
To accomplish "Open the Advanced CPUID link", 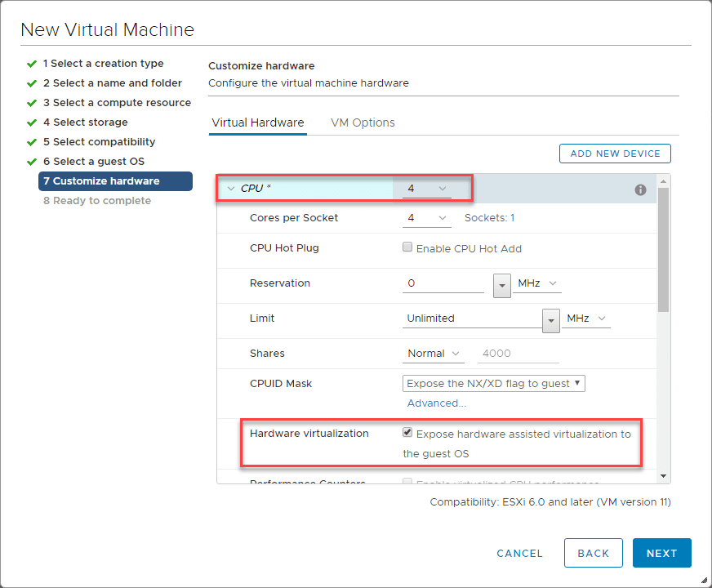I will 436,403.
